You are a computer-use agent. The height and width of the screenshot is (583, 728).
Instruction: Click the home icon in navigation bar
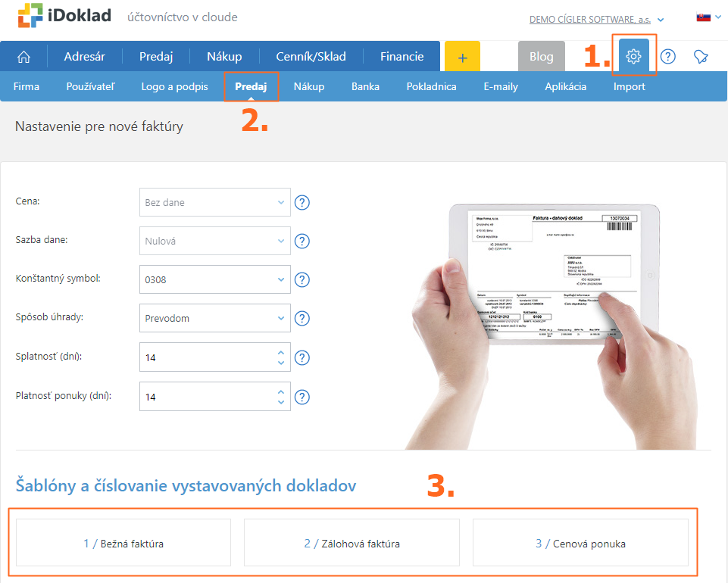[x=23, y=57]
